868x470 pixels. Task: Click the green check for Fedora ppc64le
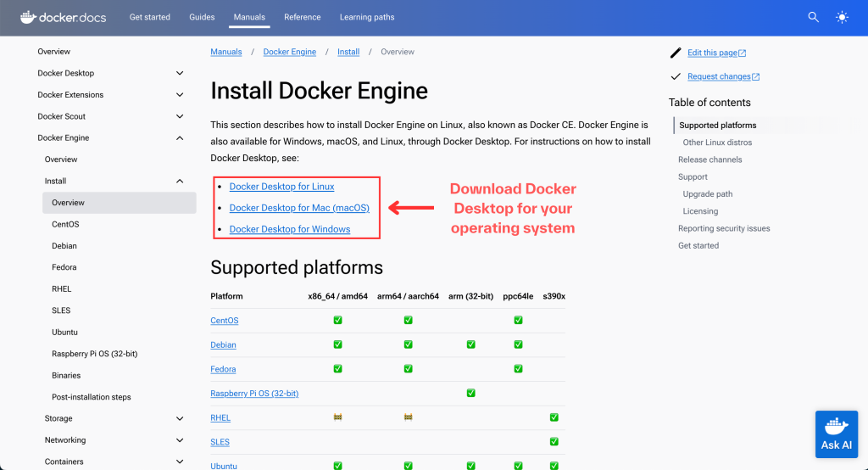click(x=518, y=368)
